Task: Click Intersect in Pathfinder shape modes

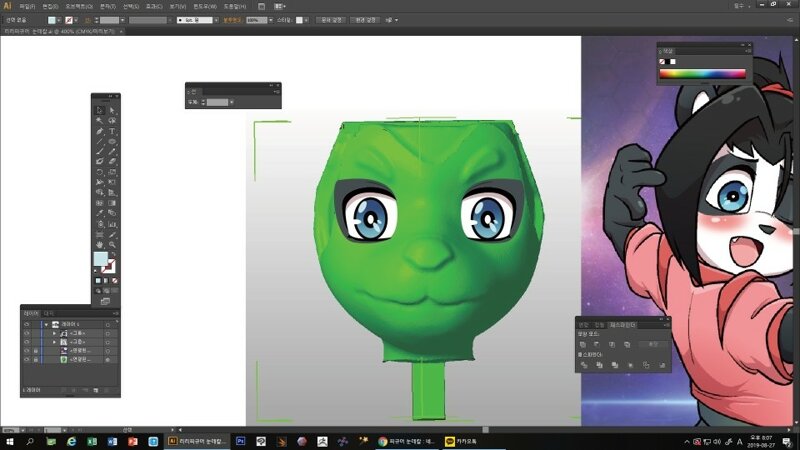Action: click(x=612, y=344)
